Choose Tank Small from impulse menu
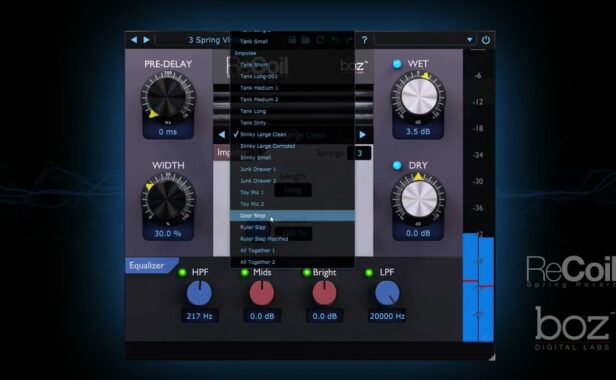This screenshot has height=380, width=616. [292, 41]
